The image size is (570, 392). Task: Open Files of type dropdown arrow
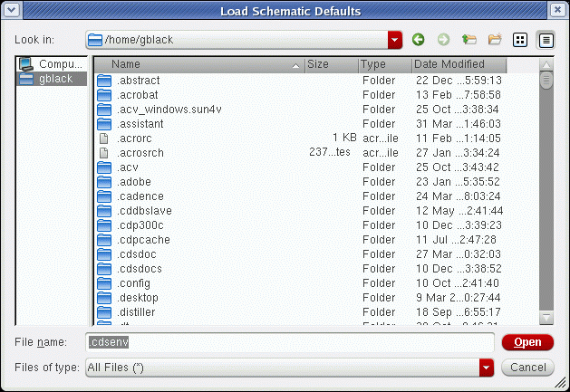[x=487, y=368]
